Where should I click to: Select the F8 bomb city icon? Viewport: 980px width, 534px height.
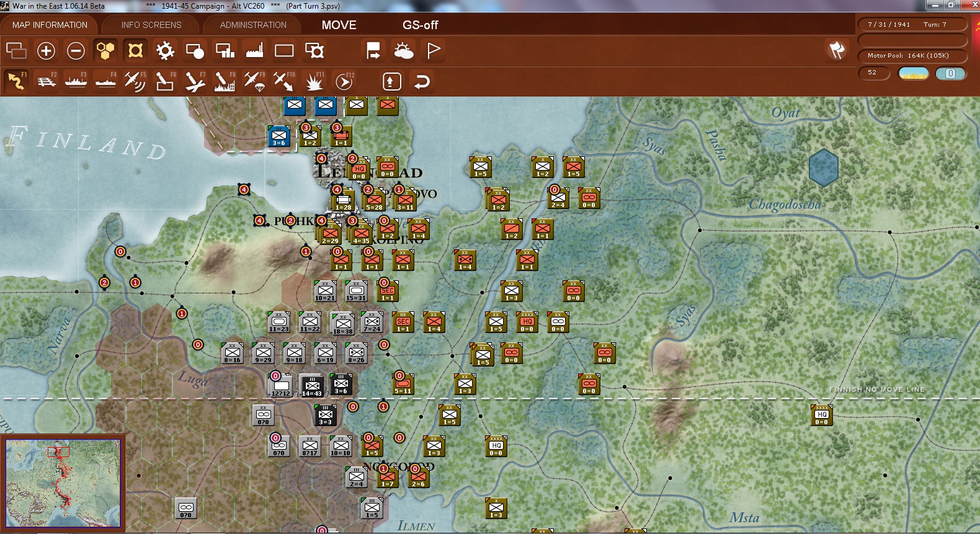(225, 81)
